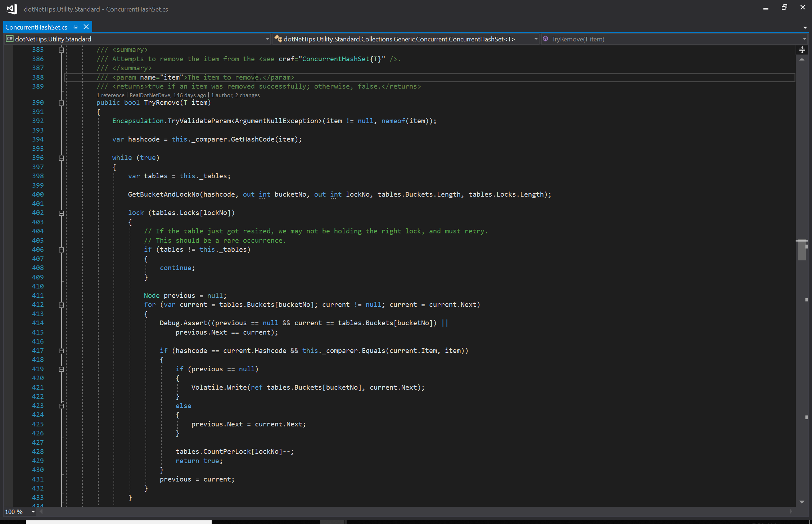The image size is (812, 524).
Task: Click the split editor handle above the scrollbar
Action: point(802,50)
